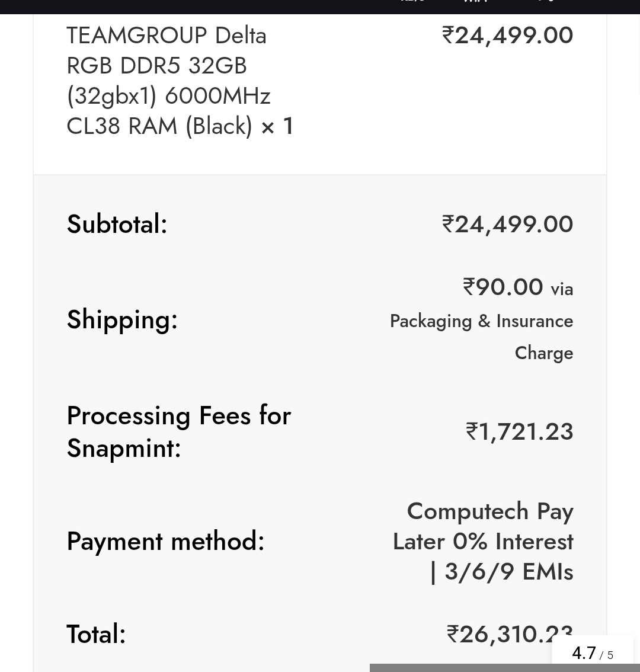This screenshot has width=640, height=672.
Task: Click the Computech Pay text
Action: [x=489, y=511]
